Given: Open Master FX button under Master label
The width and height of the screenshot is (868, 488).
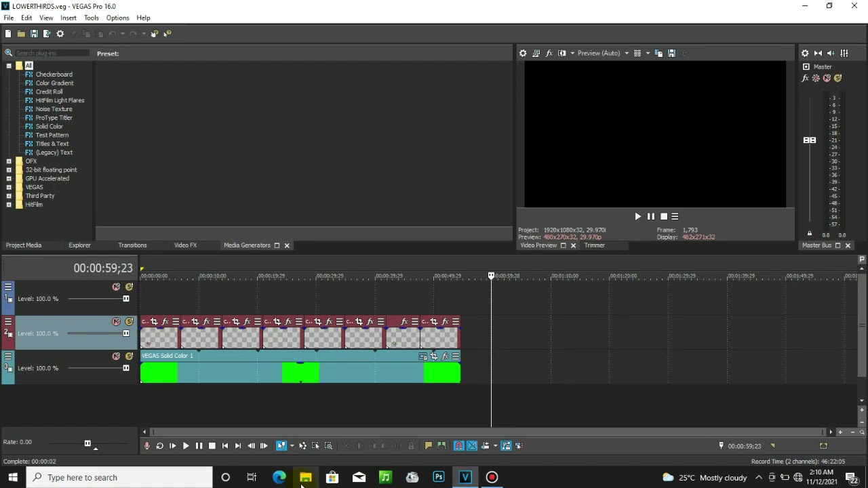Looking at the screenshot, I should point(805,78).
